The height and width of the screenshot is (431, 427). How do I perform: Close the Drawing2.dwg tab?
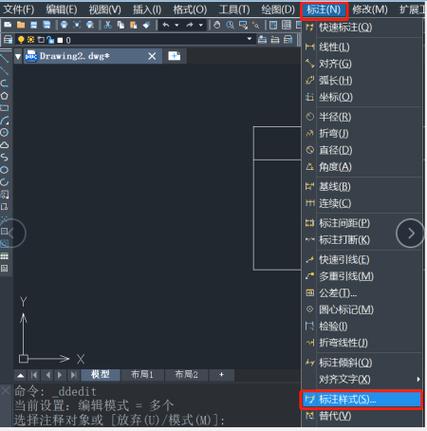click(x=152, y=56)
